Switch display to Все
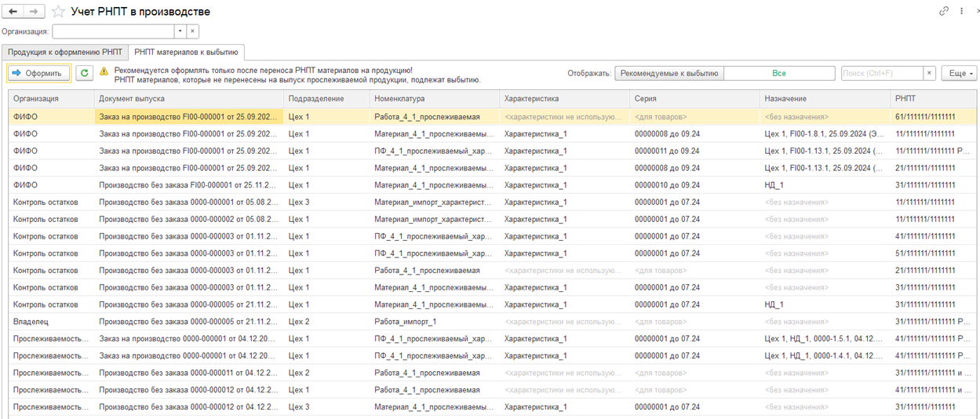 coord(778,73)
